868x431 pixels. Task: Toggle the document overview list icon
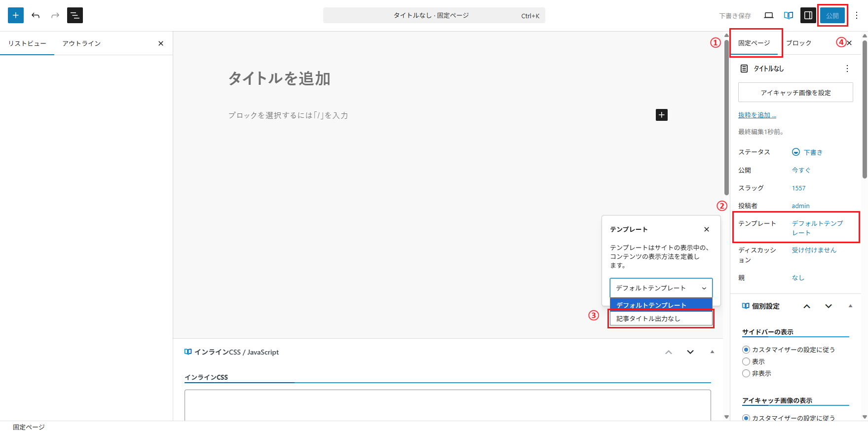pyautogui.click(x=75, y=15)
